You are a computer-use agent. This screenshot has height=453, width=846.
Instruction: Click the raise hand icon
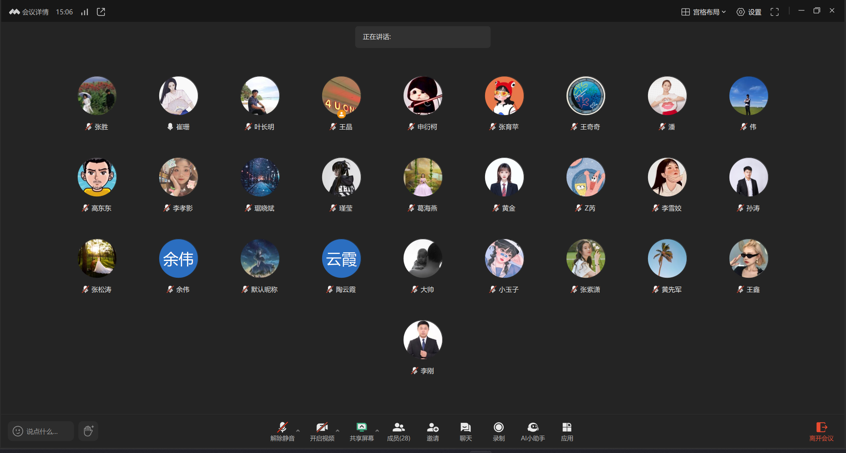88,431
